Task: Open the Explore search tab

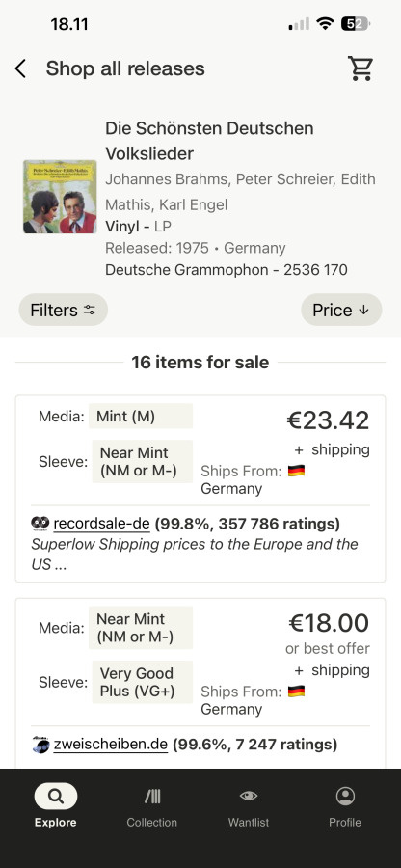Action: [55, 806]
